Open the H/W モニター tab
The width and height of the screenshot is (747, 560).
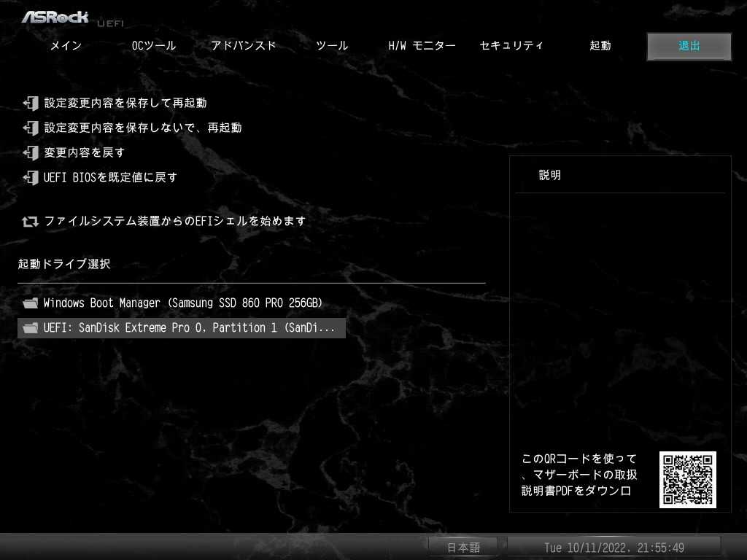point(422,46)
